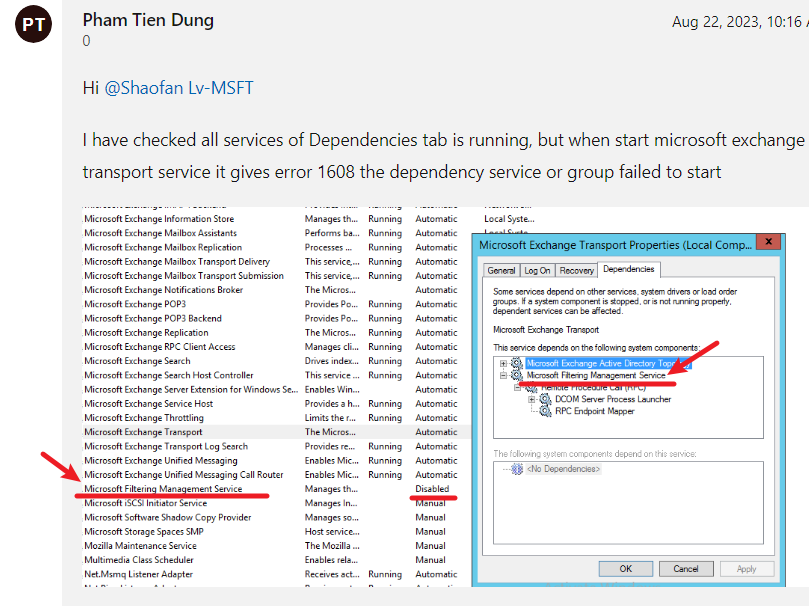This screenshot has height=606, width=809.
Task: Close the Transport Properties dialog
Action: (x=768, y=241)
